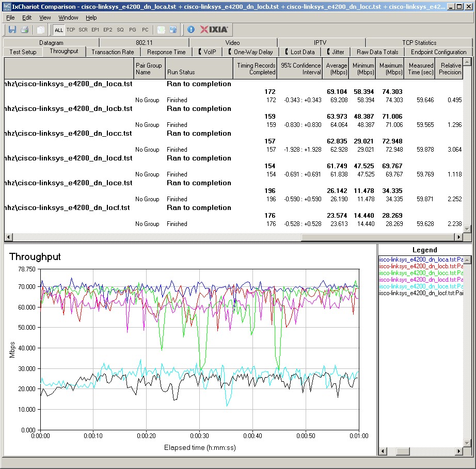Select the dn_locf.tst legend entry
The image size is (476, 469).
[421, 293]
